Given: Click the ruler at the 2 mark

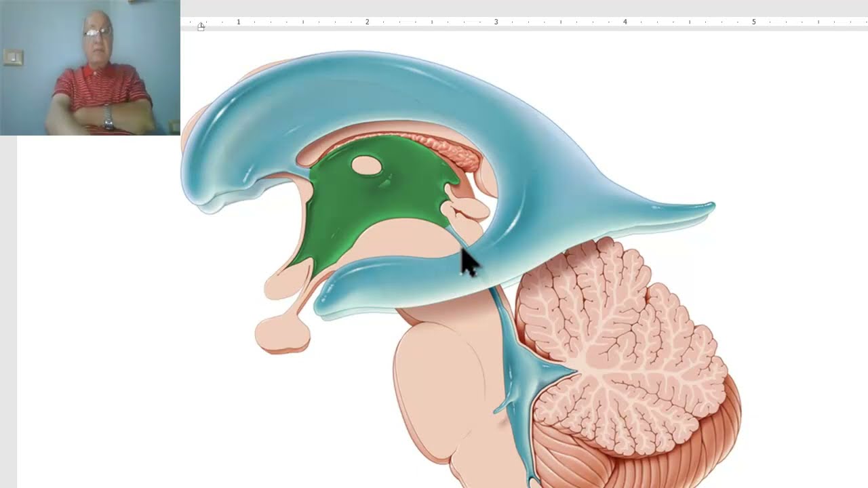Looking at the screenshot, I should click(x=367, y=22).
